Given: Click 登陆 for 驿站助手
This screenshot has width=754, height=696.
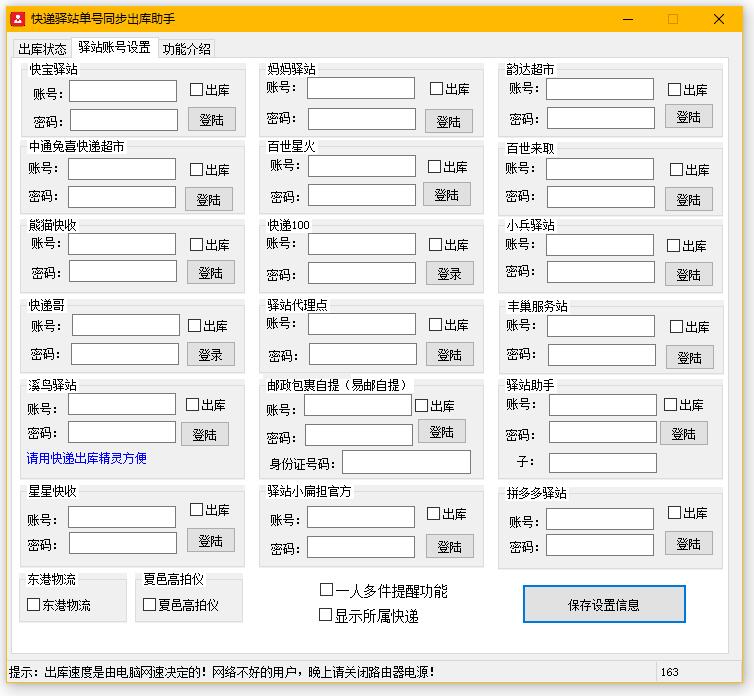Looking at the screenshot, I should tap(684, 433).
